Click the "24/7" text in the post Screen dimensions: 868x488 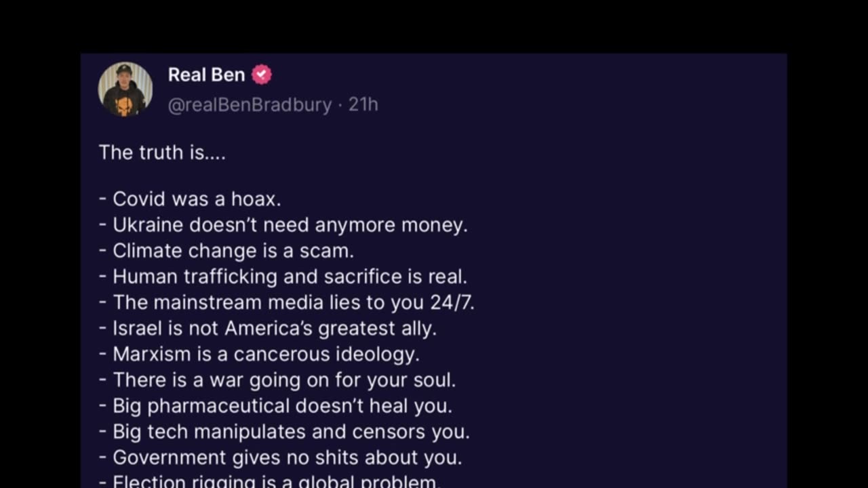tap(452, 302)
